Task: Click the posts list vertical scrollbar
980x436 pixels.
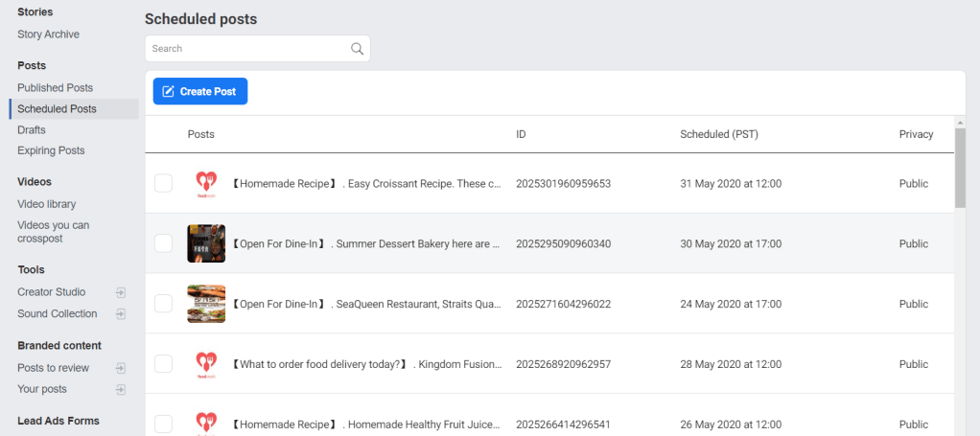Action: (x=960, y=168)
